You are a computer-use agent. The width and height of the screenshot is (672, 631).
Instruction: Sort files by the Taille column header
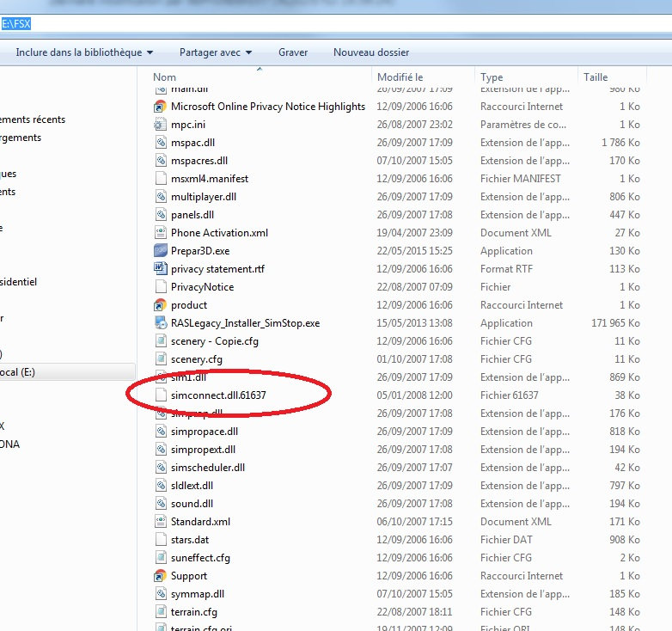coord(612,77)
